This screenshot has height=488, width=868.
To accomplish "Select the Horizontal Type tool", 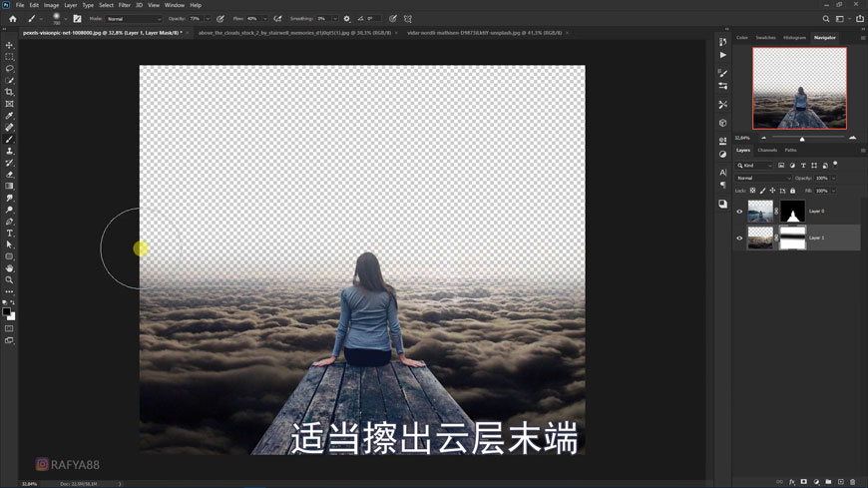I will [9, 234].
